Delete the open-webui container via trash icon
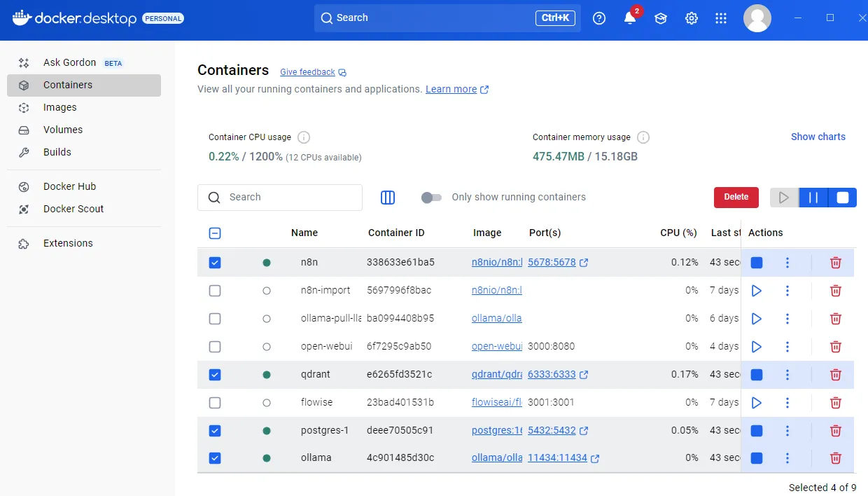The width and height of the screenshot is (868, 496). [835, 347]
